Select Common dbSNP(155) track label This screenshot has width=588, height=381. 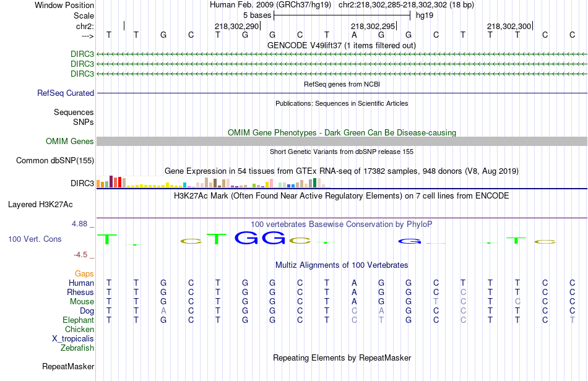[x=55, y=160]
